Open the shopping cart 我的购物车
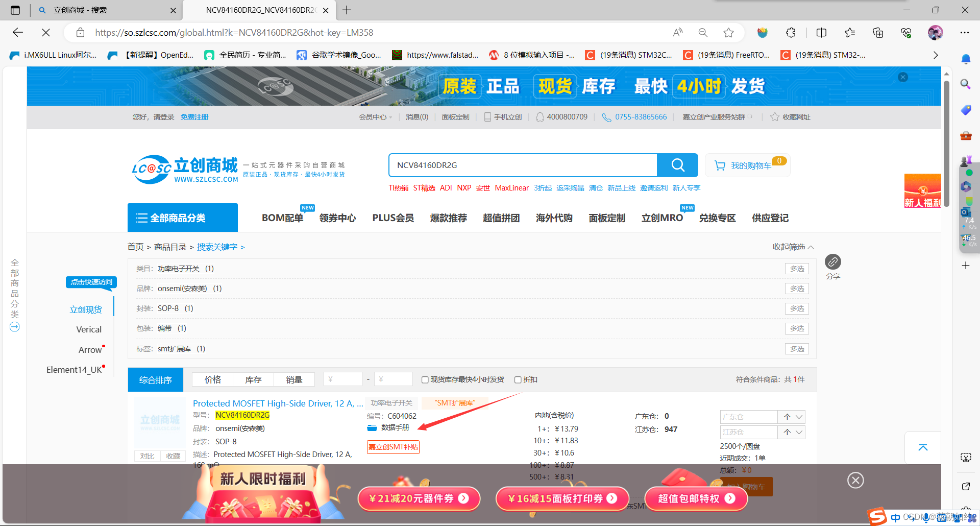 click(748, 165)
